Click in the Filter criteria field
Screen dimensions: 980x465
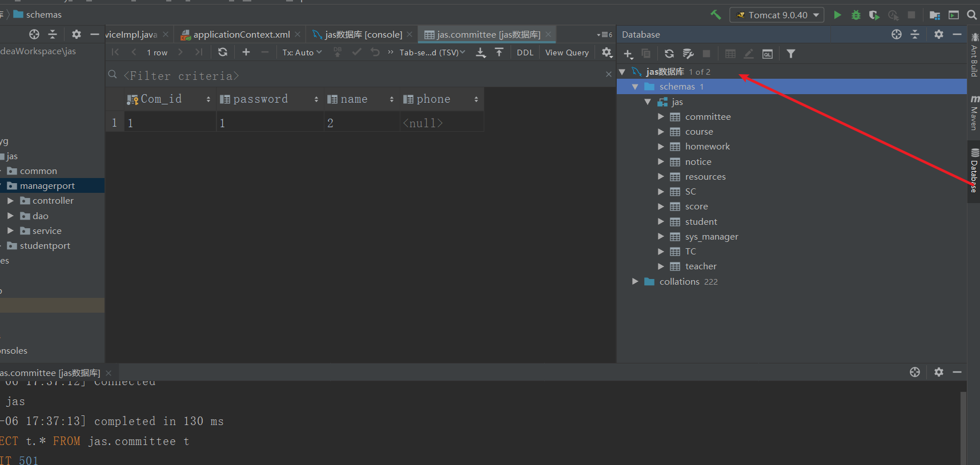tap(360, 75)
